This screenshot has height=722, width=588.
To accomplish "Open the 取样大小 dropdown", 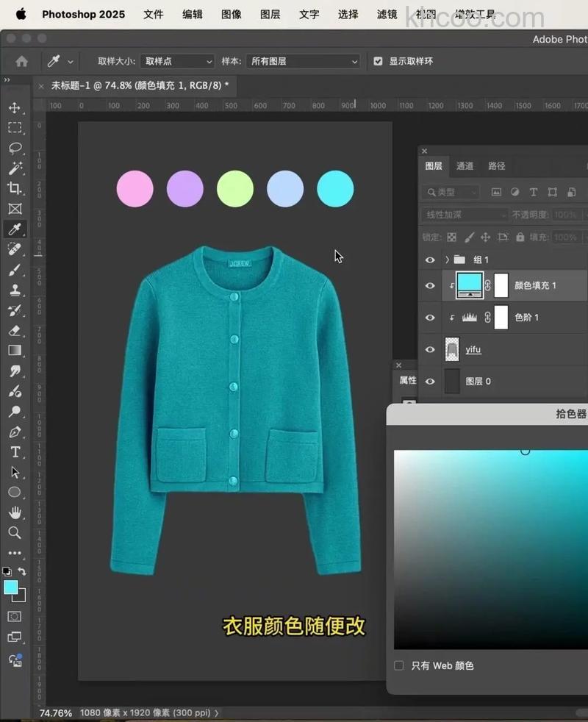I will coord(176,62).
